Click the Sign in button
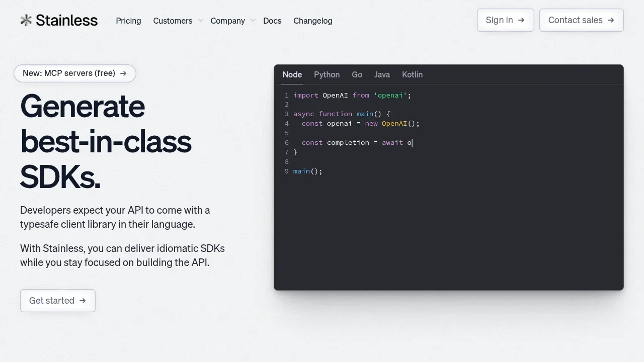Viewport: 644px width, 362px height. (x=506, y=20)
